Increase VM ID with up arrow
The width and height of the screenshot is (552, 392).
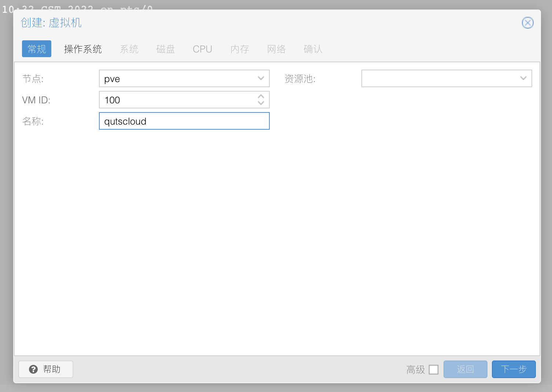coord(261,97)
